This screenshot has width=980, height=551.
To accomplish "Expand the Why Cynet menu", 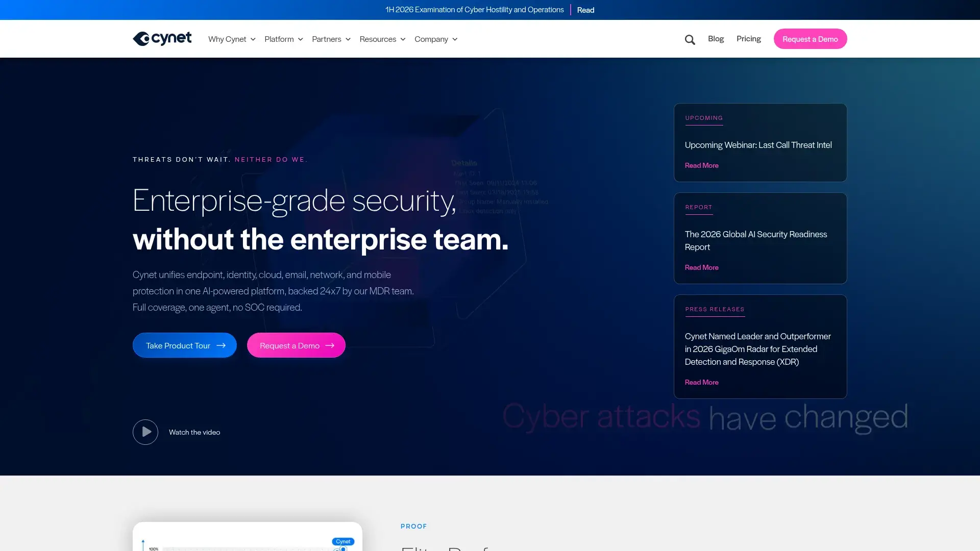I will [232, 39].
